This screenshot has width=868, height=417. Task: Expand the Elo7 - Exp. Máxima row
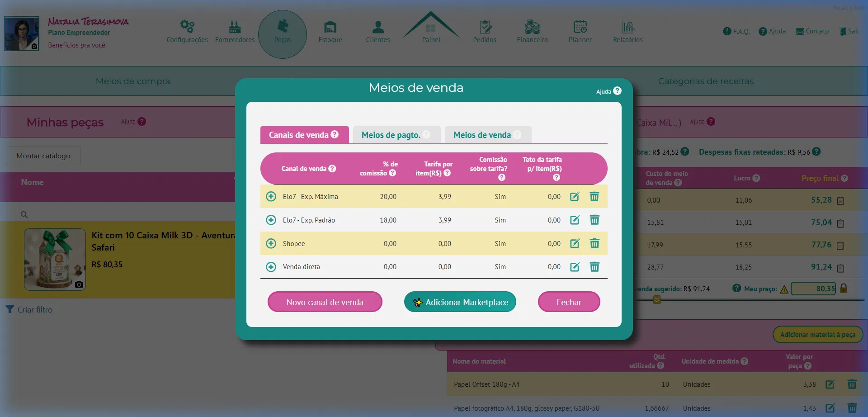click(x=271, y=196)
